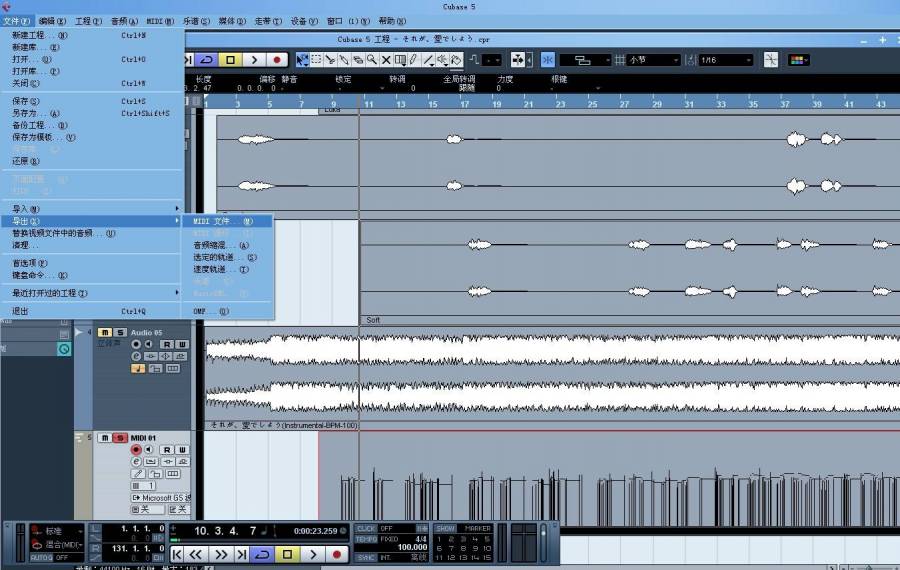Select the Range Selection tool
This screenshot has width=900, height=570.
pos(316,60)
